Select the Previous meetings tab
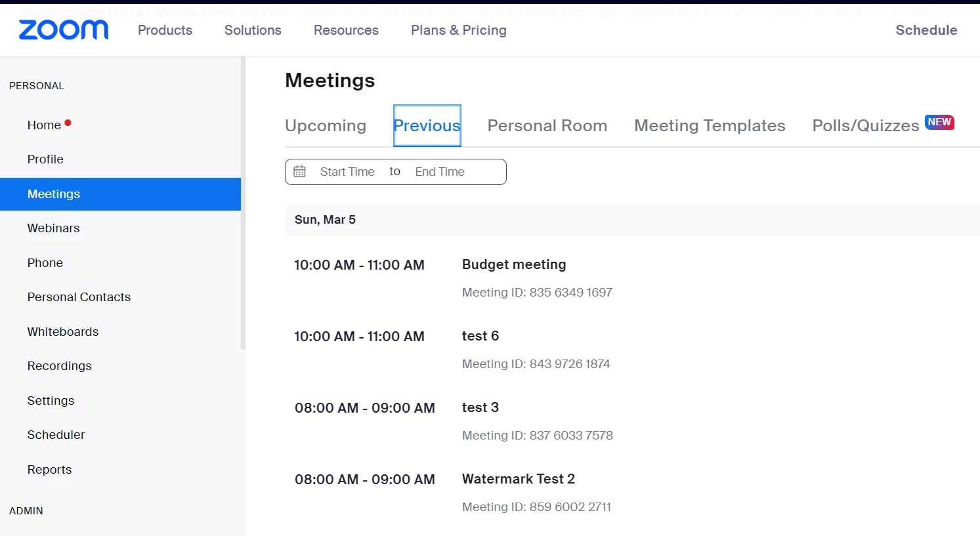The height and width of the screenshot is (536, 980). [x=427, y=125]
